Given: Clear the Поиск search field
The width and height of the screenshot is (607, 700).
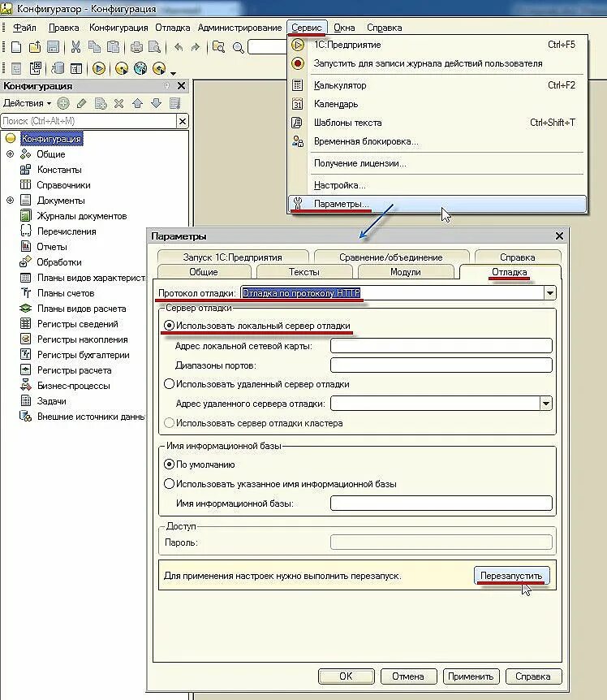Looking at the screenshot, I should click(183, 121).
